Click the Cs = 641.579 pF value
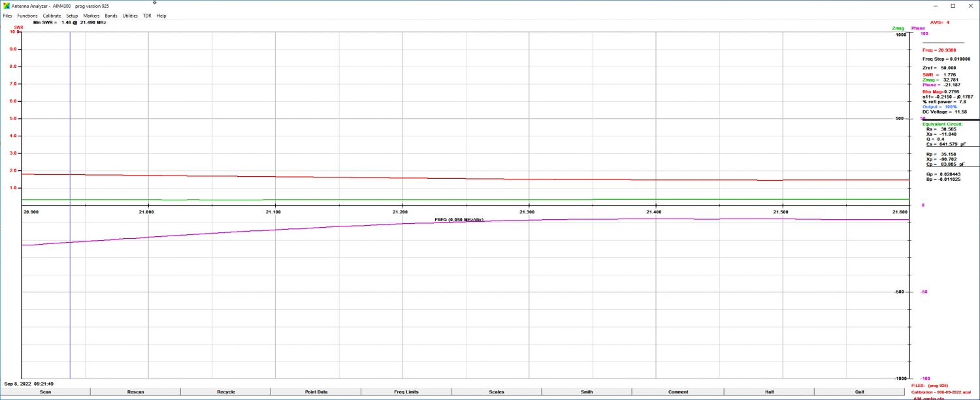This screenshot has height=400, width=980. [946, 144]
